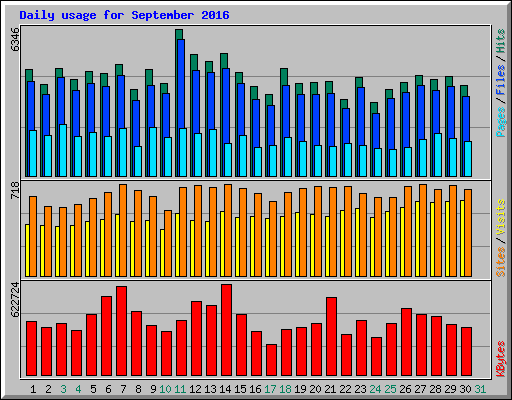Click the cyan pages bar for day 25
512x400 pixels.
click(393, 163)
